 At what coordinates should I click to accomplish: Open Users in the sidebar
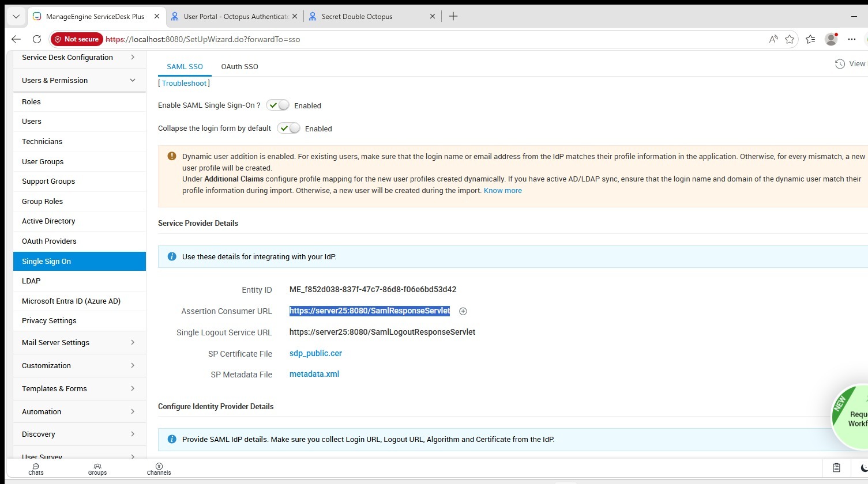click(x=80, y=122)
